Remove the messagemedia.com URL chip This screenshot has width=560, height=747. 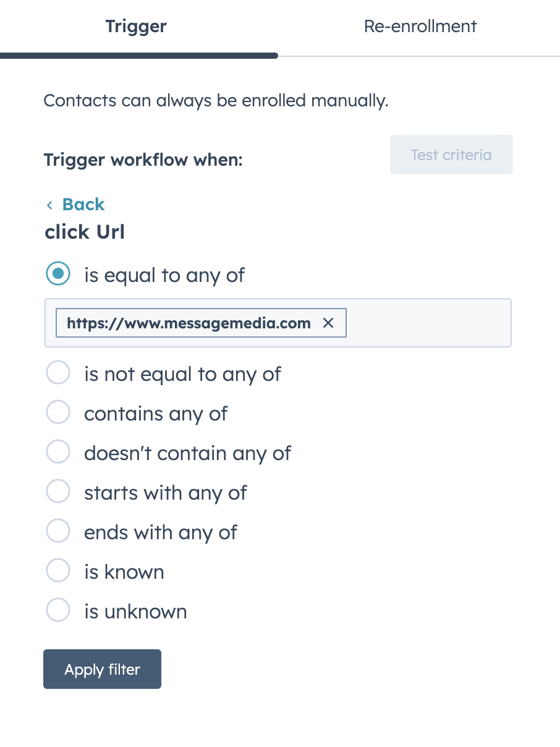[328, 323]
